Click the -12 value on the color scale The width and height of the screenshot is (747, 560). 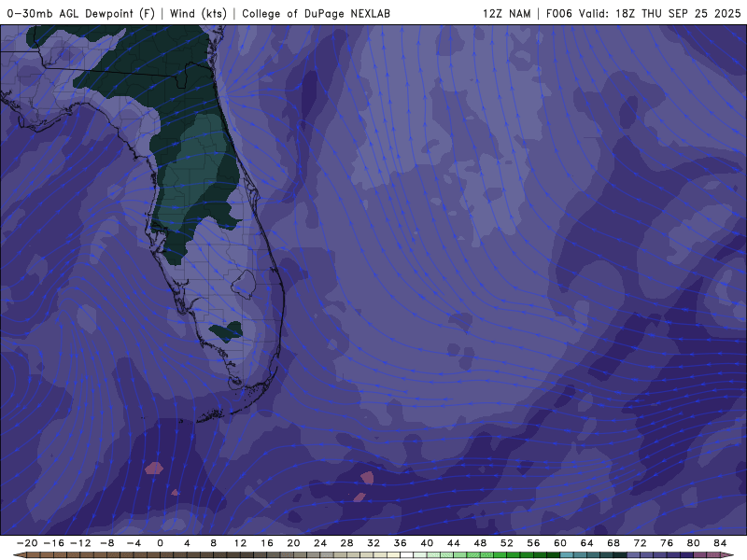80,543
